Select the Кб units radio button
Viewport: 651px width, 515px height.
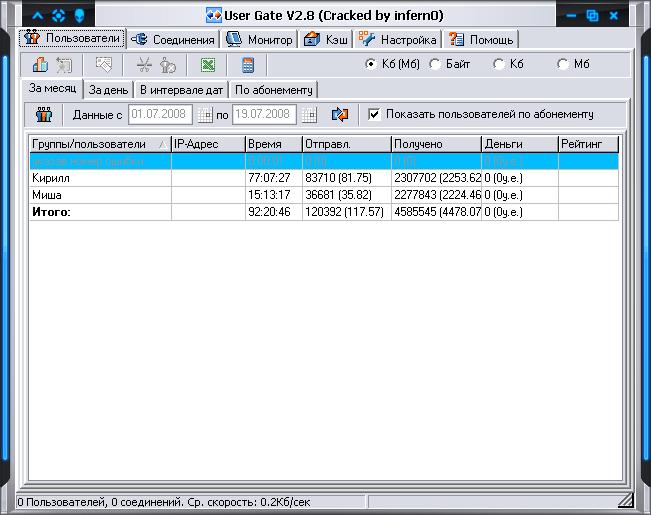point(498,64)
